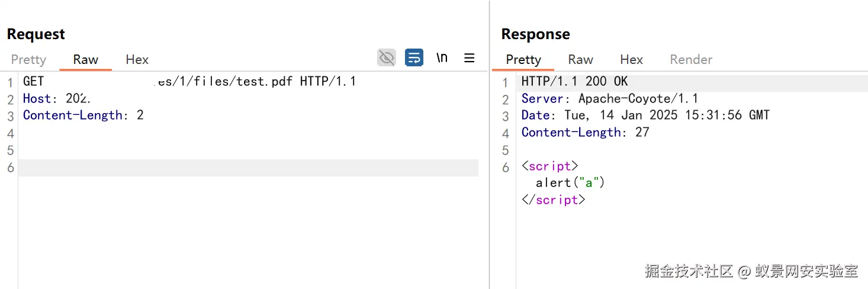Image resolution: width=868 pixels, height=289 pixels.
Task: Click the Host header line in request
Action: pos(56,98)
